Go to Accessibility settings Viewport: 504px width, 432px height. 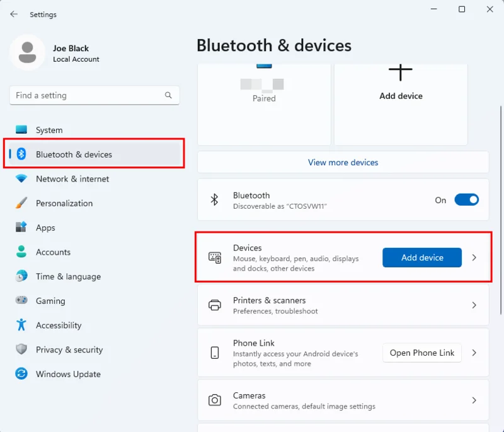[x=94, y=325]
